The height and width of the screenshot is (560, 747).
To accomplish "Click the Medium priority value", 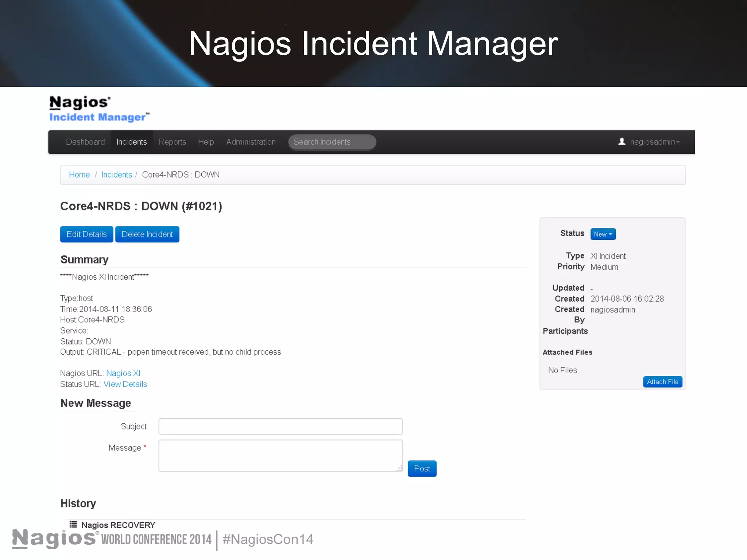I will coord(604,267).
